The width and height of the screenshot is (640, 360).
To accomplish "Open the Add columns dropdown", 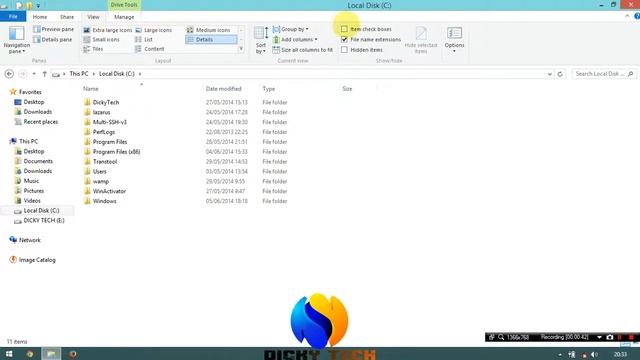I will pos(295,40).
